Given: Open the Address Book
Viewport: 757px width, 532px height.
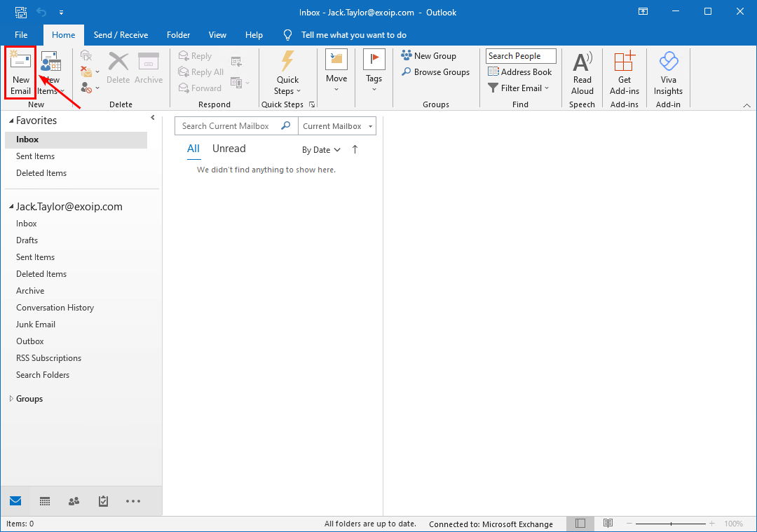Looking at the screenshot, I should click(x=519, y=72).
